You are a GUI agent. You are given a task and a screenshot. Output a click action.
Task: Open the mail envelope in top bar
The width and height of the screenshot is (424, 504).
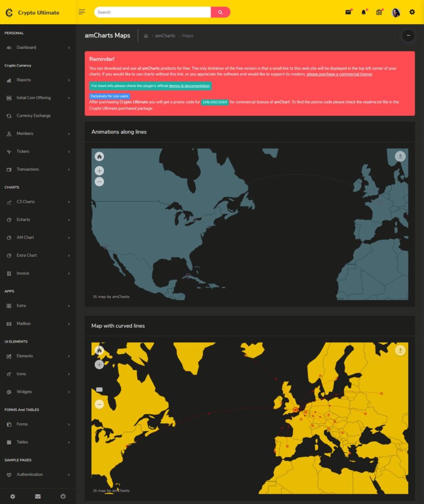(348, 12)
